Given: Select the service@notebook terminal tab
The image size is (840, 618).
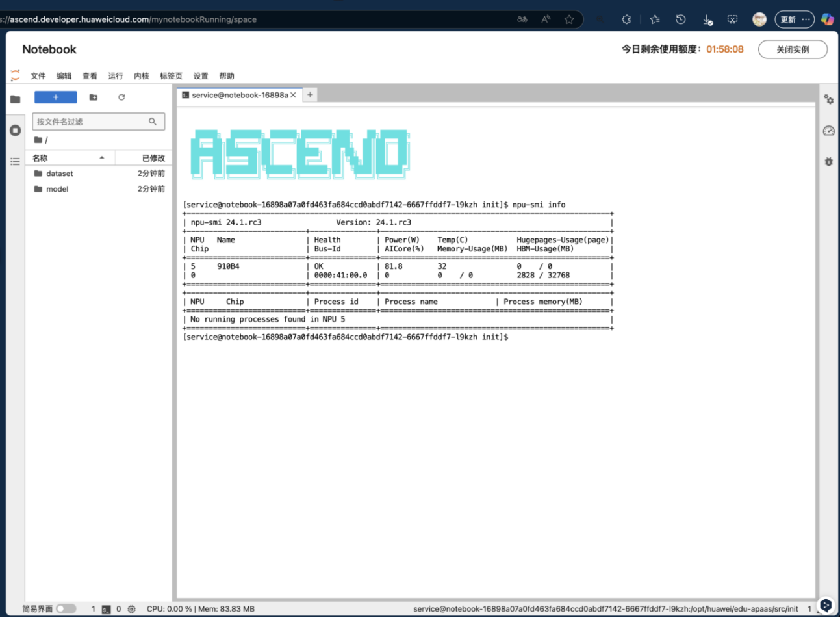Looking at the screenshot, I should pyautogui.click(x=238, y=95).
